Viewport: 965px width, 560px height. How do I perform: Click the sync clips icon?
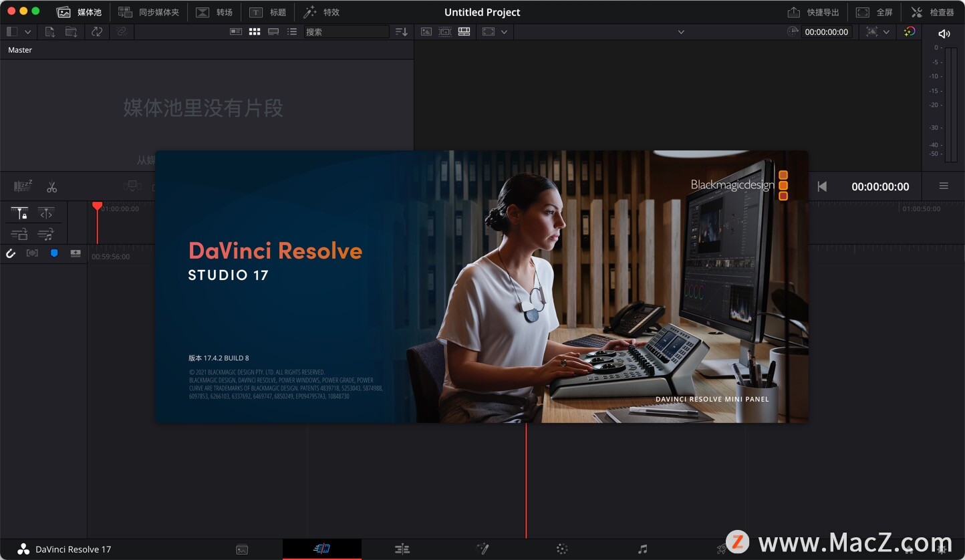[97, 31]
